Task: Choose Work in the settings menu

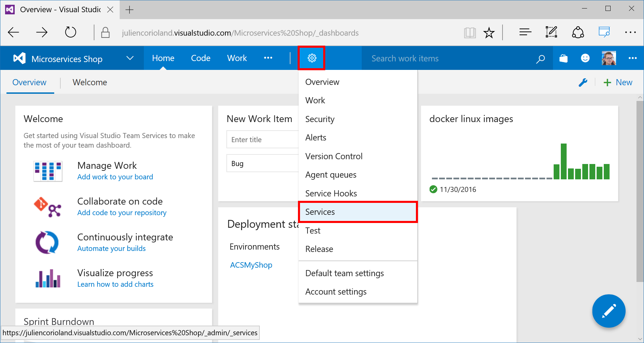Action: point(358,100)
